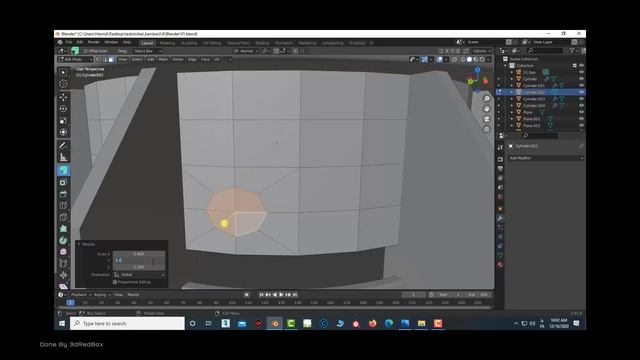Open the Blender logo menu
The image size is (640, 360).
tap(60, 42)
